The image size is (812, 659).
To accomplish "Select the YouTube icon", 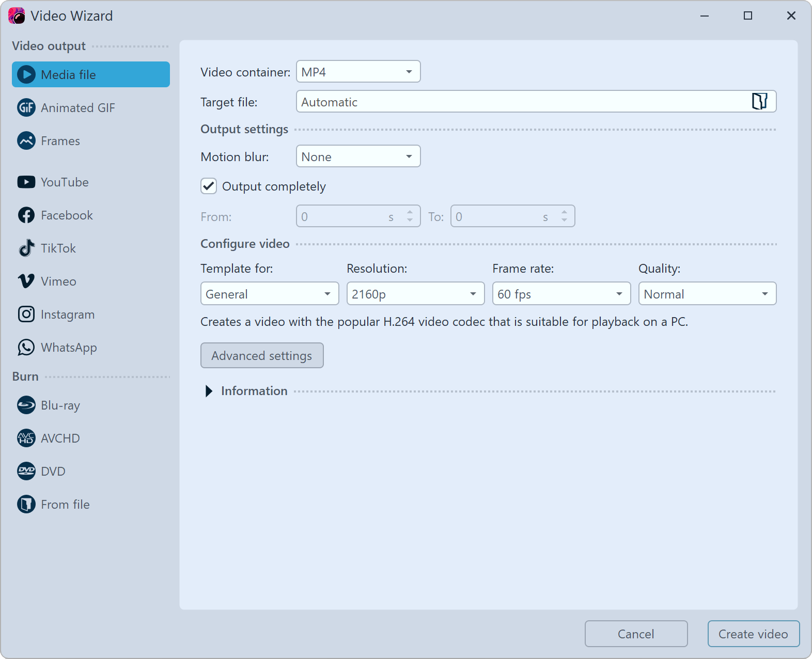I will pos(26,182).
